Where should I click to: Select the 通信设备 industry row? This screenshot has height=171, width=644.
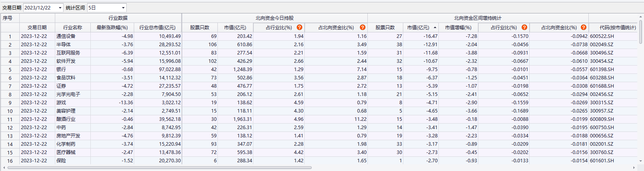click(x=66, y=36)
